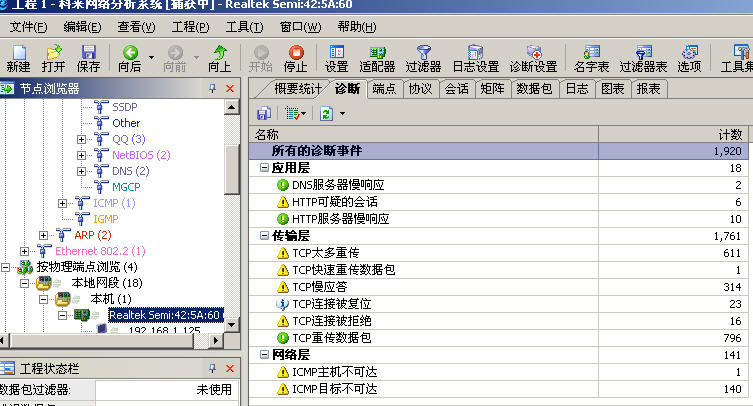Switch to the 概要统计 tab
753x406 pixels.
click(298, 89)
